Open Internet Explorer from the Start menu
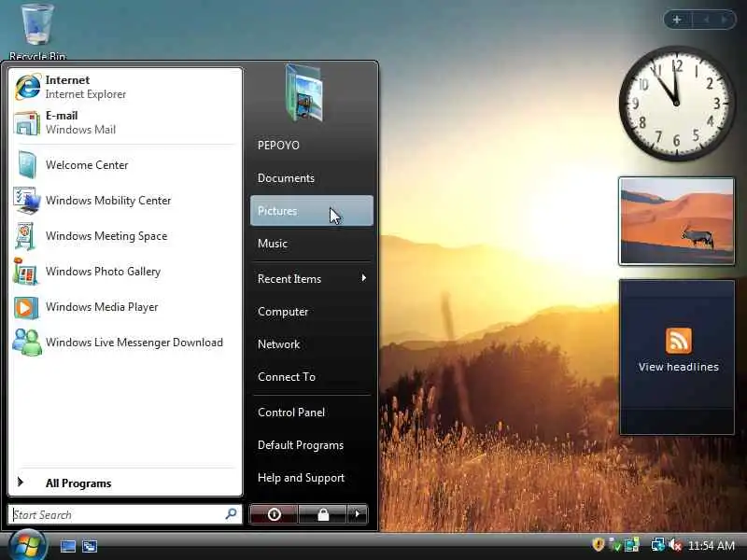The image size is (747, 560). [125, 87]
